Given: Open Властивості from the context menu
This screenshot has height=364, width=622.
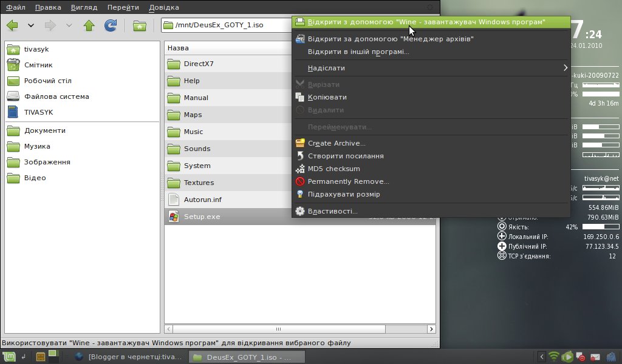Looking at the screenshot, I should pyautogui.click(x=431, y=211).
